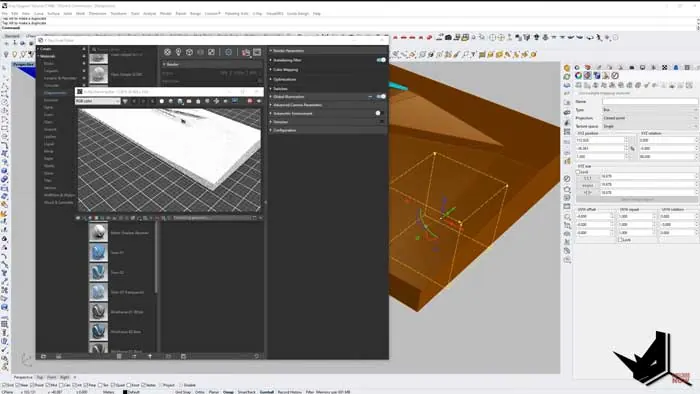Show the frame buffer window icon in asset editor
The height and width of the screenshot is (394, 700).
coord(257,52)
